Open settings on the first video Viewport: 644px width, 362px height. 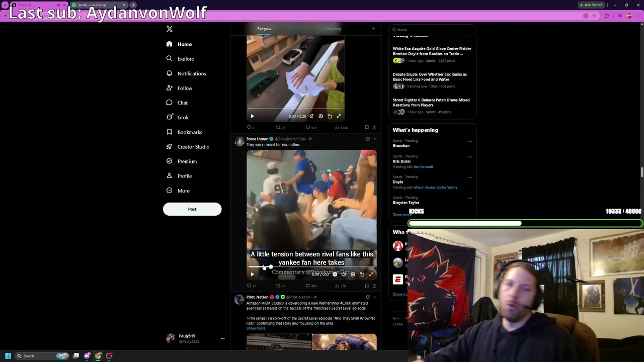pyautogui.click(x=320, y=116)
